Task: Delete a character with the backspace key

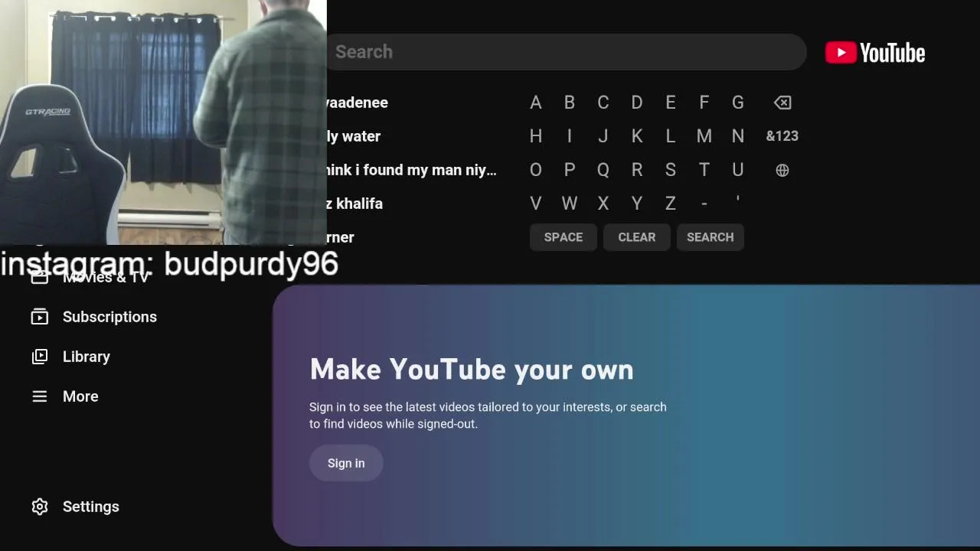Action: click(782, 103)
